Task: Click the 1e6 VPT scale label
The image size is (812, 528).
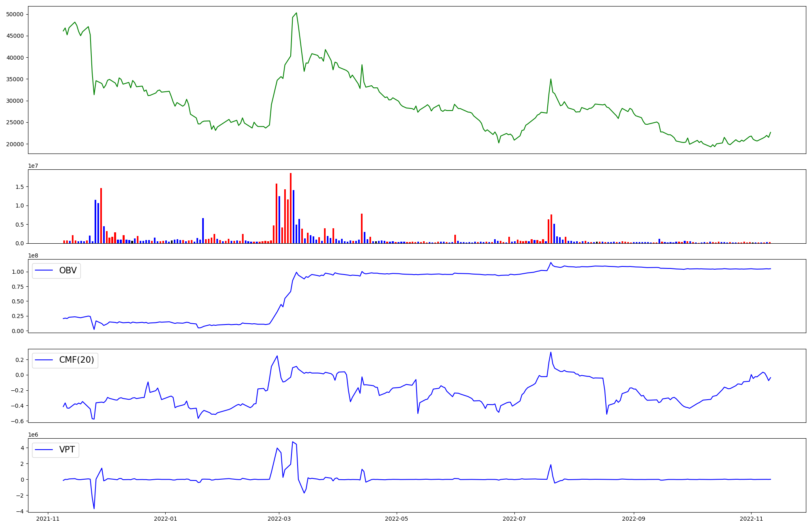Action: [x=33, y=435]
